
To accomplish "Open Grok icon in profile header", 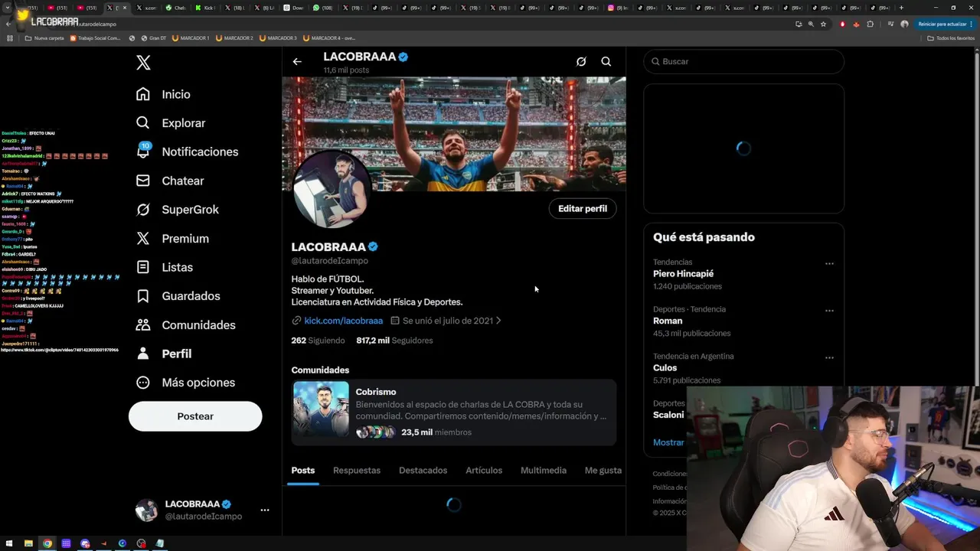I will tap(581, 62).
